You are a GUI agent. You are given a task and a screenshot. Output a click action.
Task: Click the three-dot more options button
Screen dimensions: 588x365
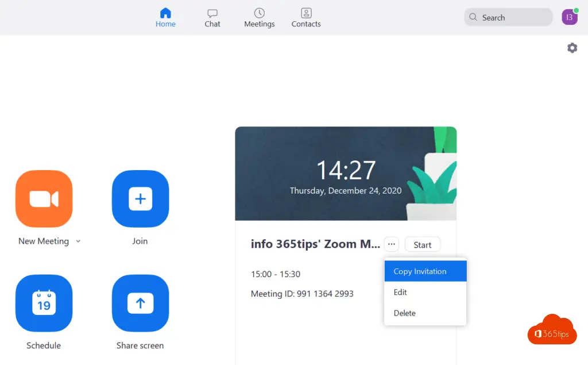click(x=392, y=244)
